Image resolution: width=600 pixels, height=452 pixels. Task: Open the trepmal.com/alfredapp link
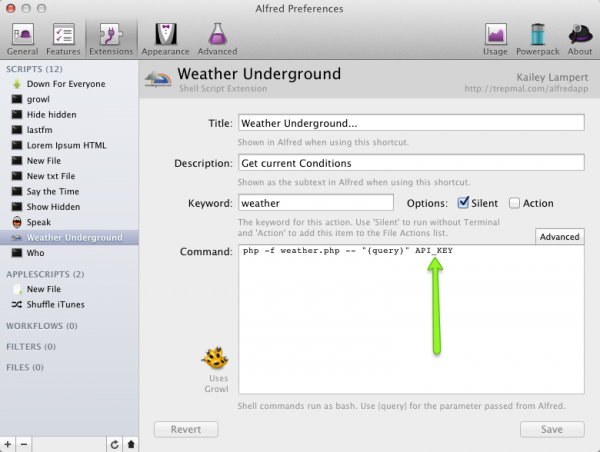point(526,89)
